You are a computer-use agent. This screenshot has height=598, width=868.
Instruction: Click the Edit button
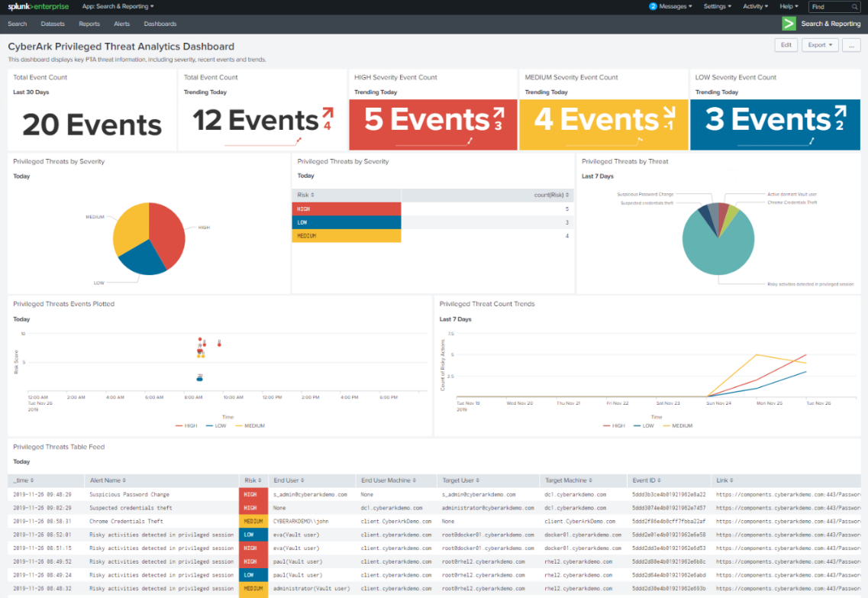pyautogui.click(x=786, y=45)
